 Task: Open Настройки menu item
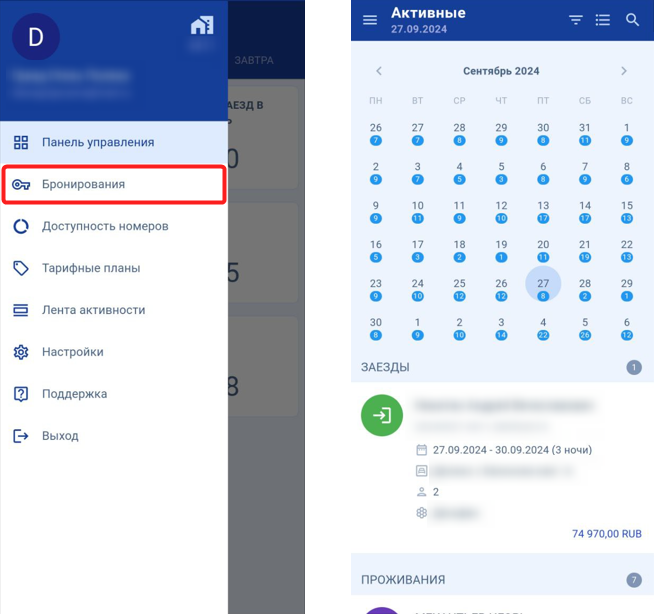114,352
